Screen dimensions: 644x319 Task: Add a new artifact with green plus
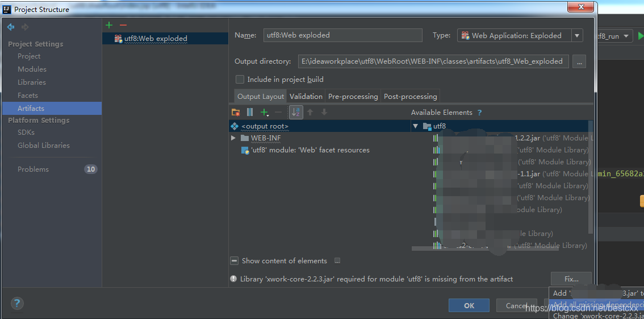click(109, 25)
